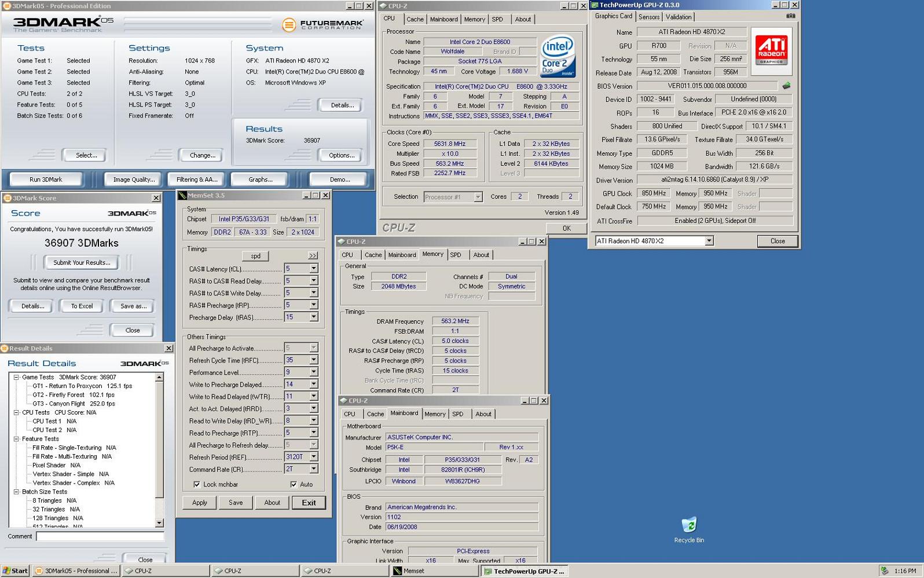Switch to the Sensors tab in GPU-Z

(x=649, y=17)
